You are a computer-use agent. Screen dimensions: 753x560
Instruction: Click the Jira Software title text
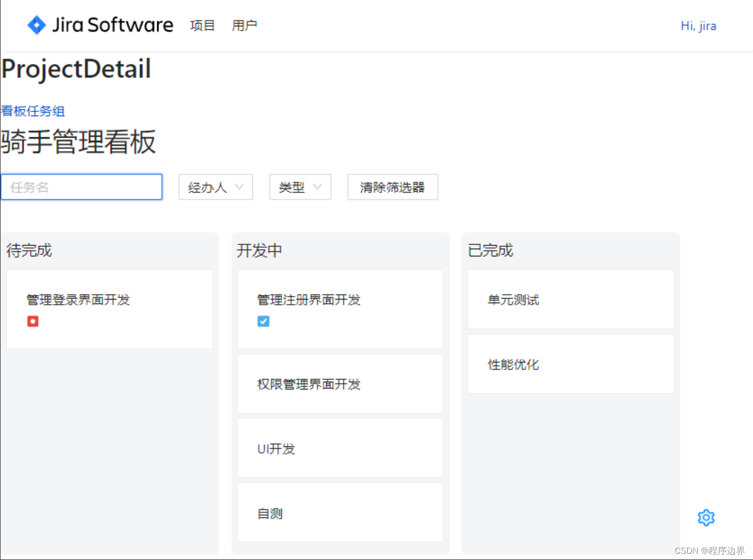pyautogui.click(x=113, y=25)
